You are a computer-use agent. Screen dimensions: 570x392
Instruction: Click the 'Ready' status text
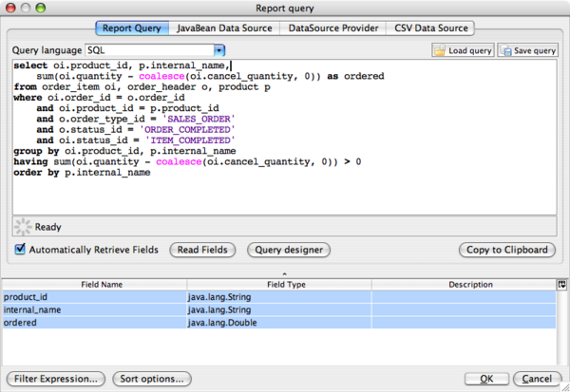(x=47, y=227)
